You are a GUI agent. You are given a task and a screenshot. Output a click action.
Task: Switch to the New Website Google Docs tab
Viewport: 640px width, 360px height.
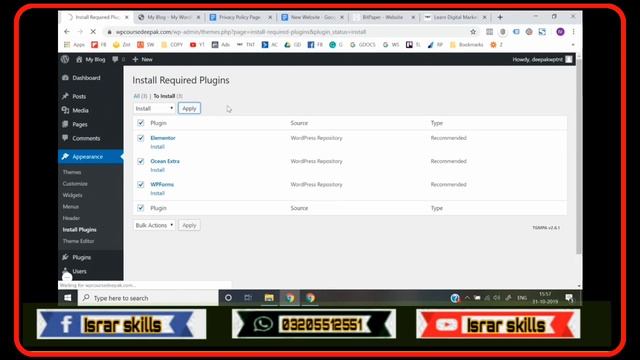313,17
